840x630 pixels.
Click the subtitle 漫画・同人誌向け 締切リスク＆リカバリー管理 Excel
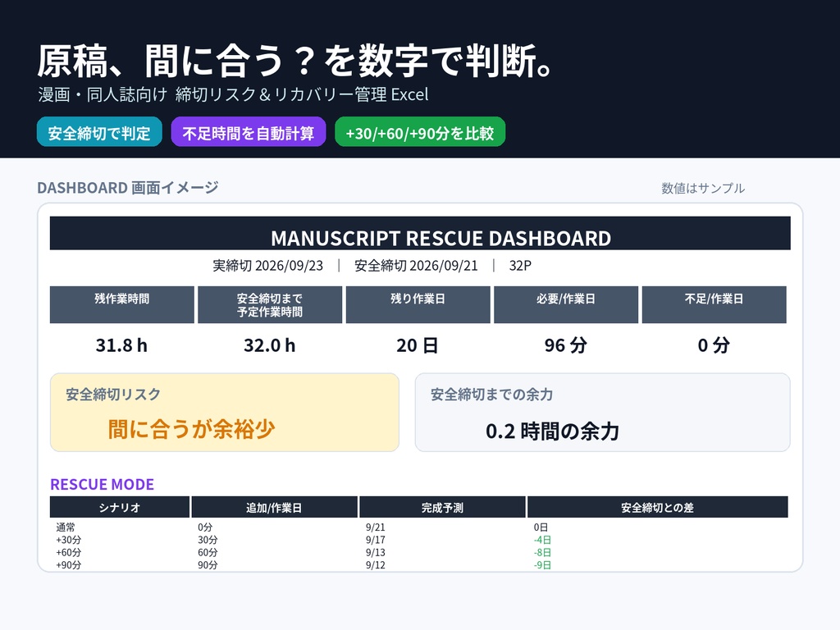click(233, 94)
